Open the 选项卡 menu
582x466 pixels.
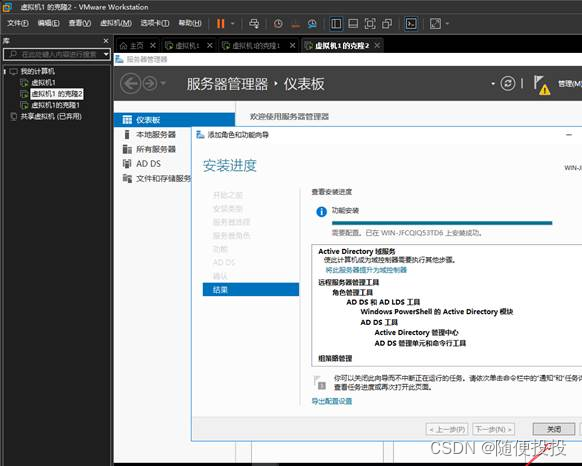click(x=155, y=23)
